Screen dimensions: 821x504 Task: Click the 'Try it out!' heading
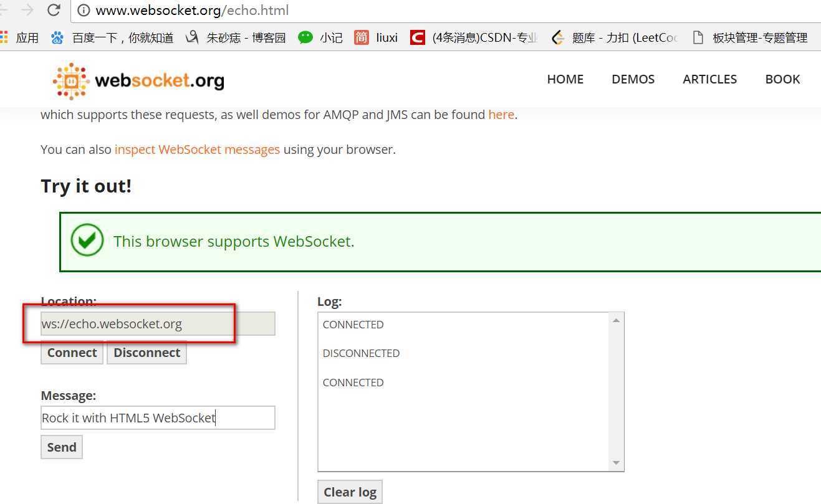click(86, 186)
